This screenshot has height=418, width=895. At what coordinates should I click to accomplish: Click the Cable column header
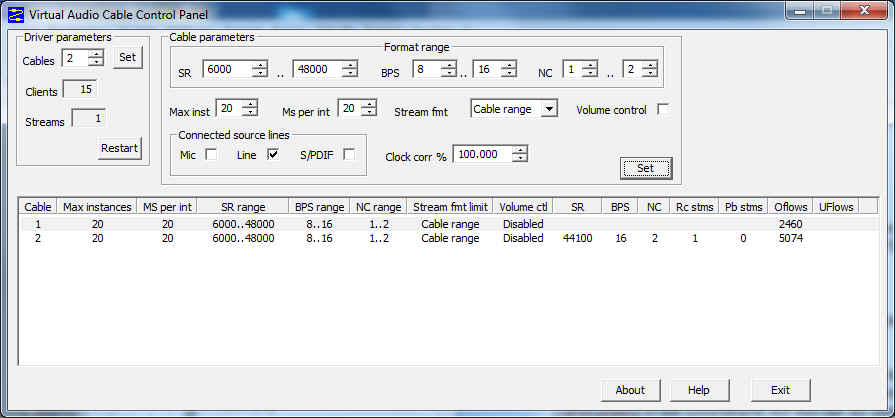(39, 207)
